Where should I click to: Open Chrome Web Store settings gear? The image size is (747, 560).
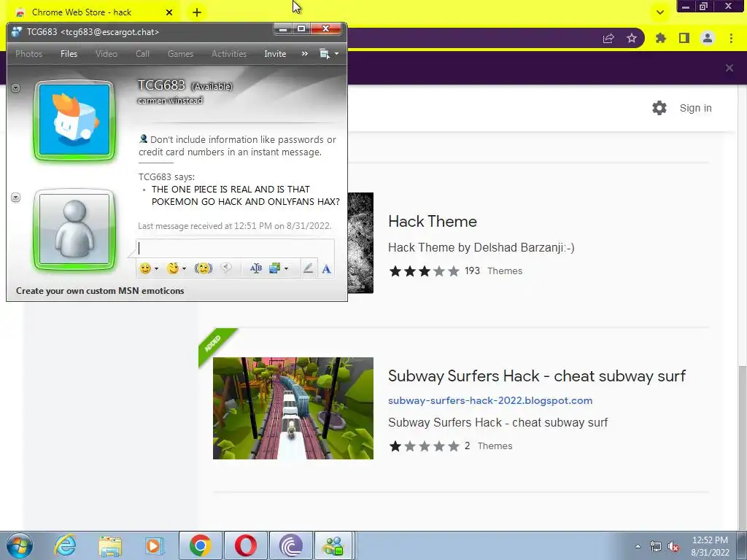click(x=659, y=108)
